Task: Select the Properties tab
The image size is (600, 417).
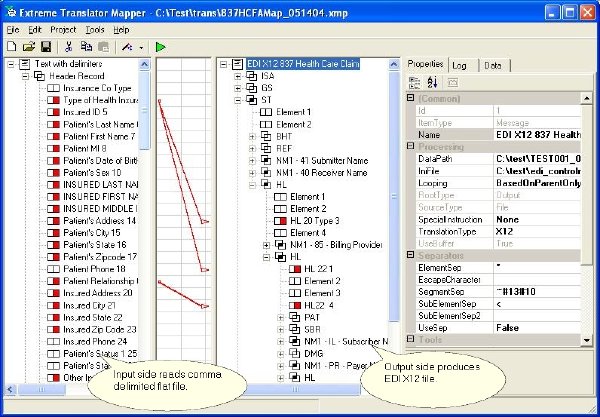Action: tap(426, 64)
